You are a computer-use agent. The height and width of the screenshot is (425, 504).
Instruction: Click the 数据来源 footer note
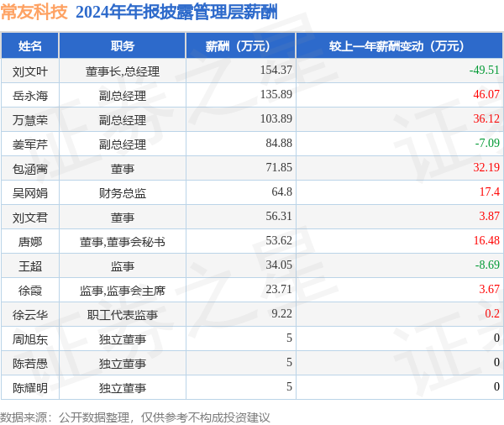[135, 417]
